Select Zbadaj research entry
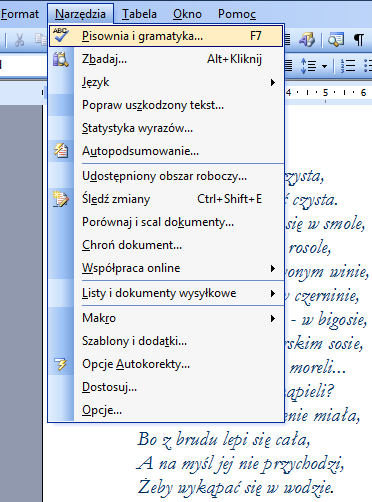Viewport: 372px width, 502px height. coord(166,59)
